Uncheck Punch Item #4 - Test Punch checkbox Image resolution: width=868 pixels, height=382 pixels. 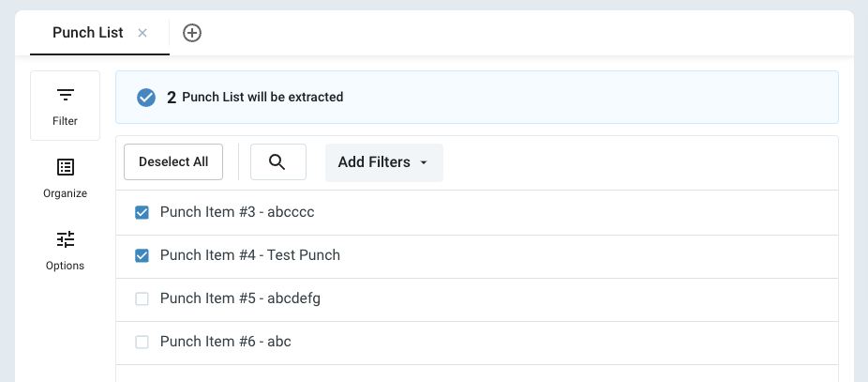click(142, 255)
